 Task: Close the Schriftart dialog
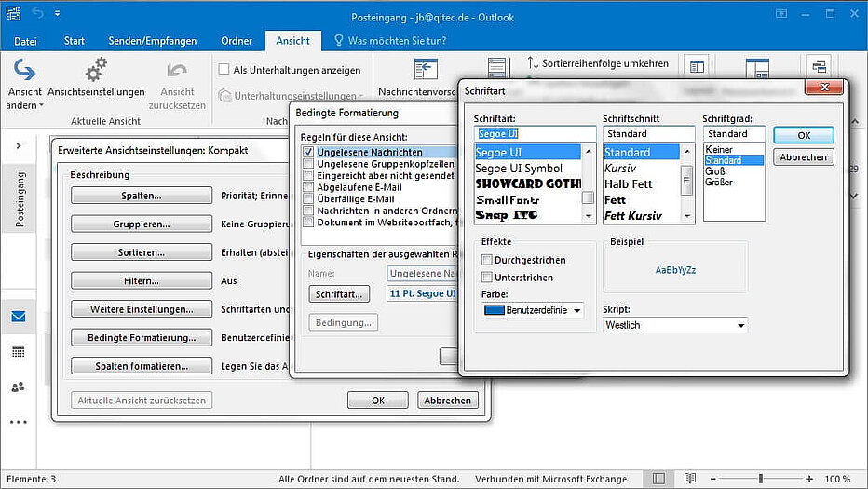[x=824, y=87]
